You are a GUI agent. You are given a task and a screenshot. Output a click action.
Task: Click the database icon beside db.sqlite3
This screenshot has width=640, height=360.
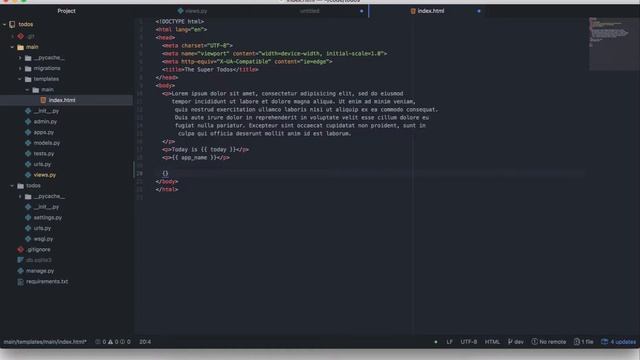pyautogui.click(x=20, y=260)
